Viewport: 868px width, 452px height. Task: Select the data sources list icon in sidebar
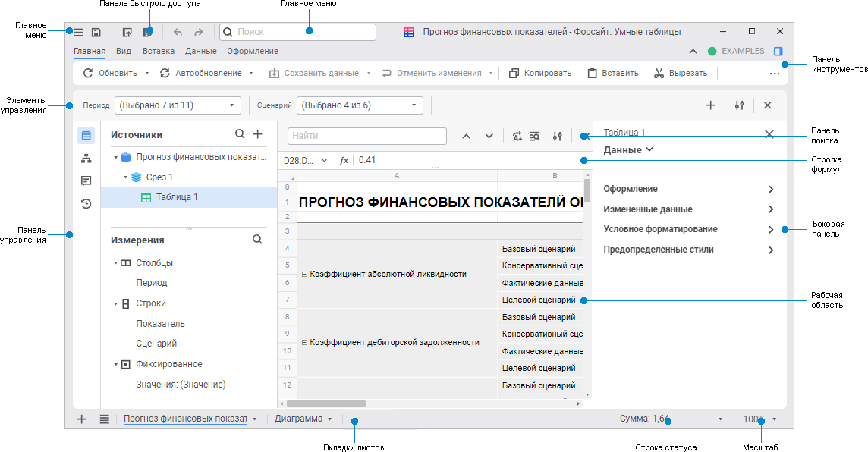tap(86, 136)
